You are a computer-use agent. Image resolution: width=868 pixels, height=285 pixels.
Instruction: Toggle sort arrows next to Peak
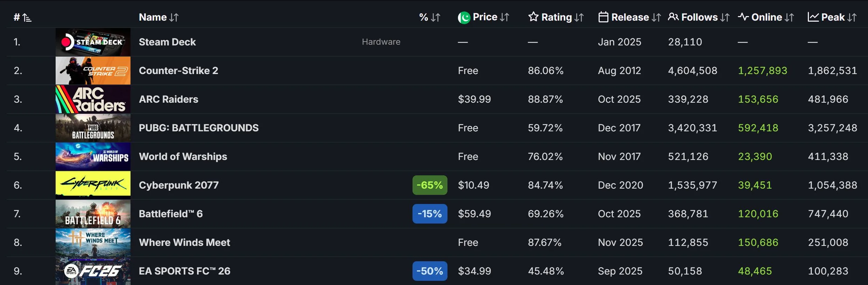pos(852,17)
